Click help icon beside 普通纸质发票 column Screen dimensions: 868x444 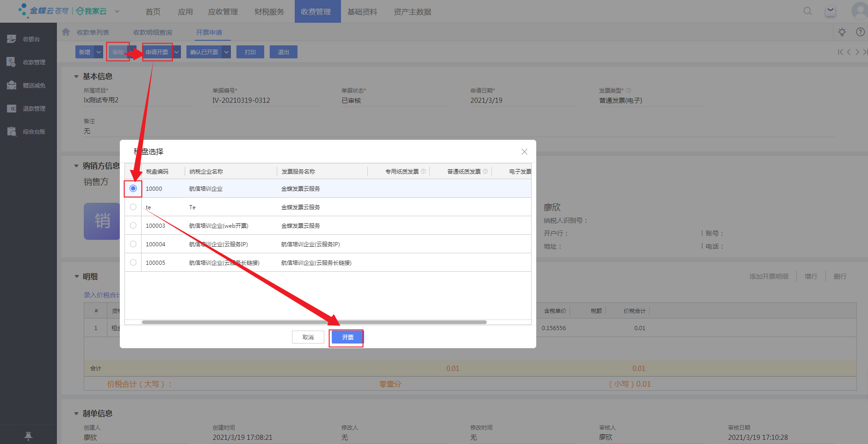485,171
